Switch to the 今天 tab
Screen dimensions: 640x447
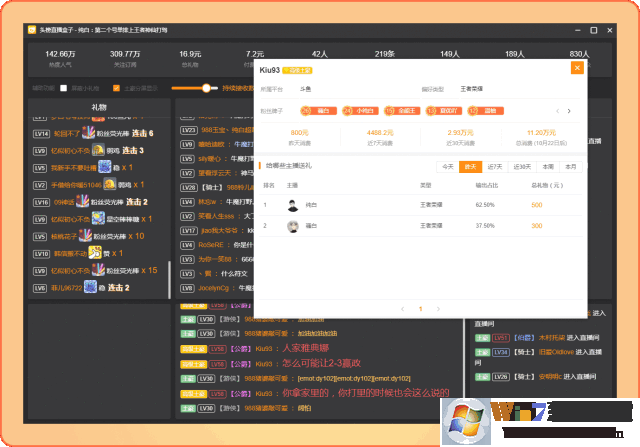click(x=447, y=167)
